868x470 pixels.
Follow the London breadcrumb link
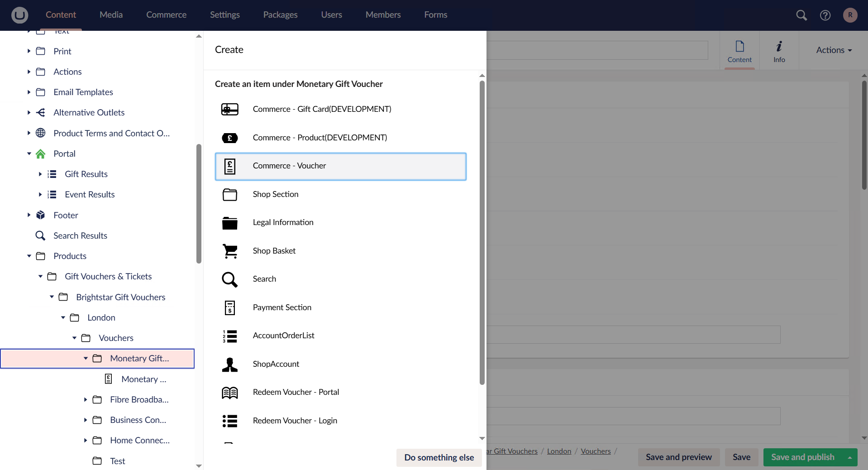(x=559, y=451)
